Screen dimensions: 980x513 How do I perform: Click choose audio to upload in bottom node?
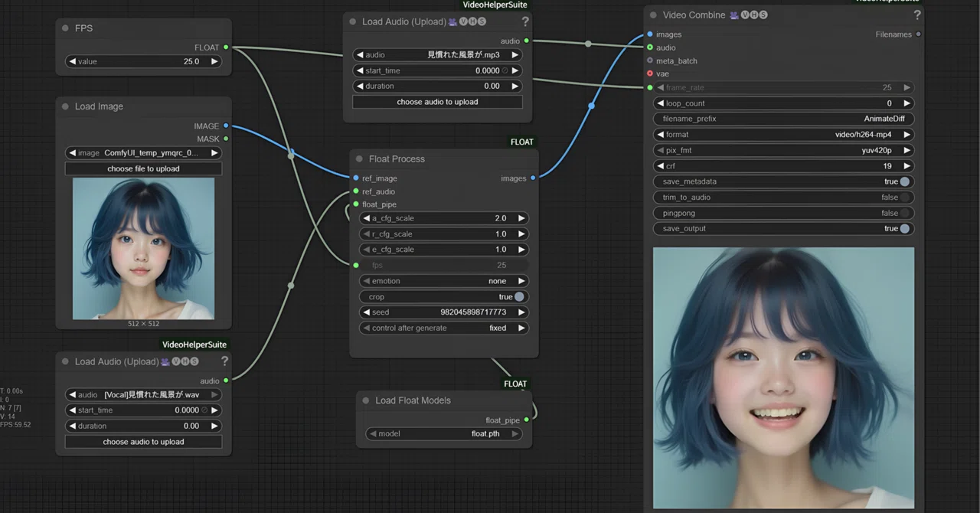click(x=143, y=442)
